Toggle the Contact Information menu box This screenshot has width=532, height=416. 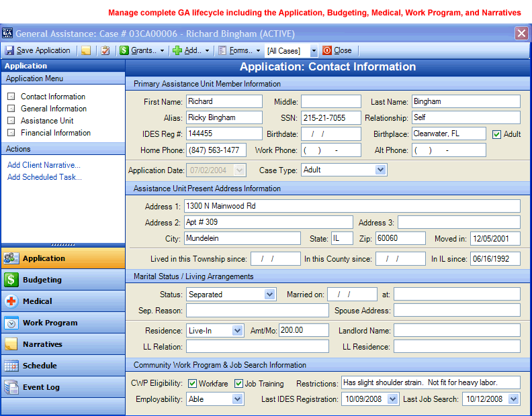click(11, 97)
